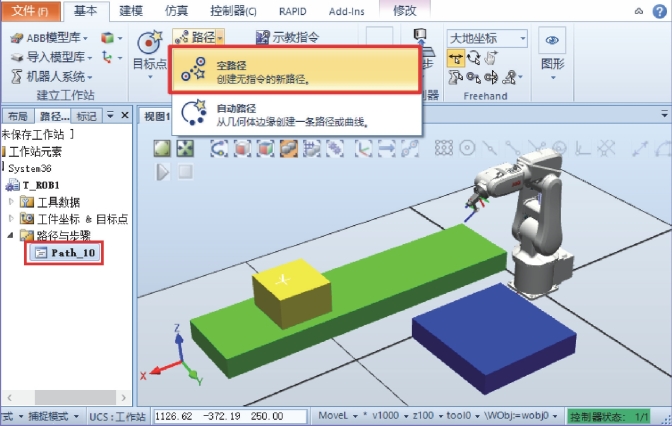Viewport: 672px width, 426px height.
Task: Click the 控制器状态 status indicator
Action: 609,416
